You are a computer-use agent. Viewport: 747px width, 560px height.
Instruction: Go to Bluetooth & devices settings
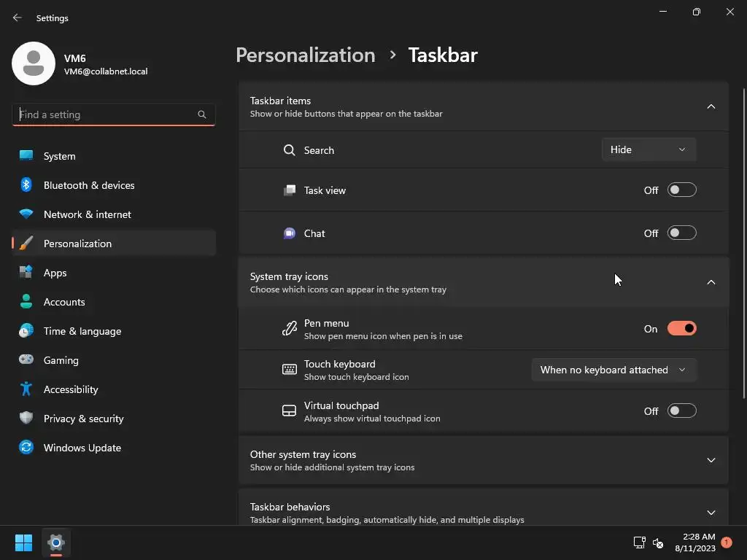pyautogui.click(x=89, y=185)
